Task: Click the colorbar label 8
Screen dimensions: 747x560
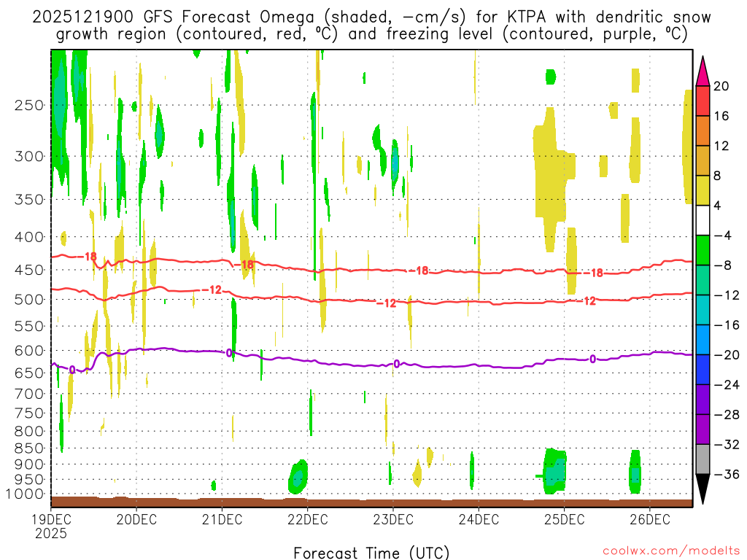Action: tap(718, 176)
